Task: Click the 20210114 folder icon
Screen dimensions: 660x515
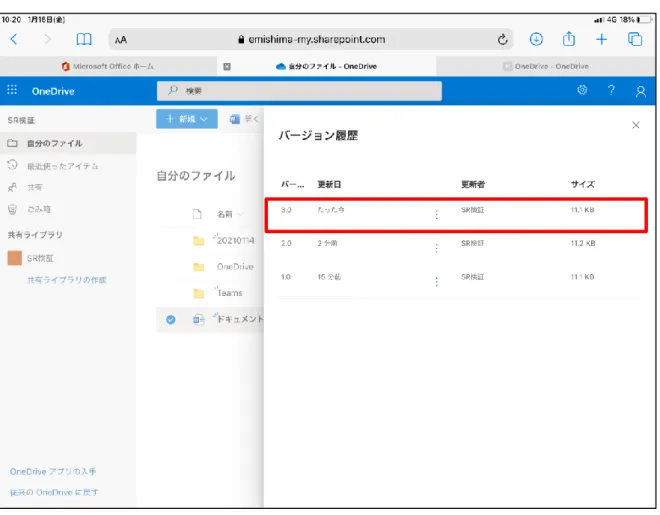Action: pyautogui.click(x=199, y=241)
